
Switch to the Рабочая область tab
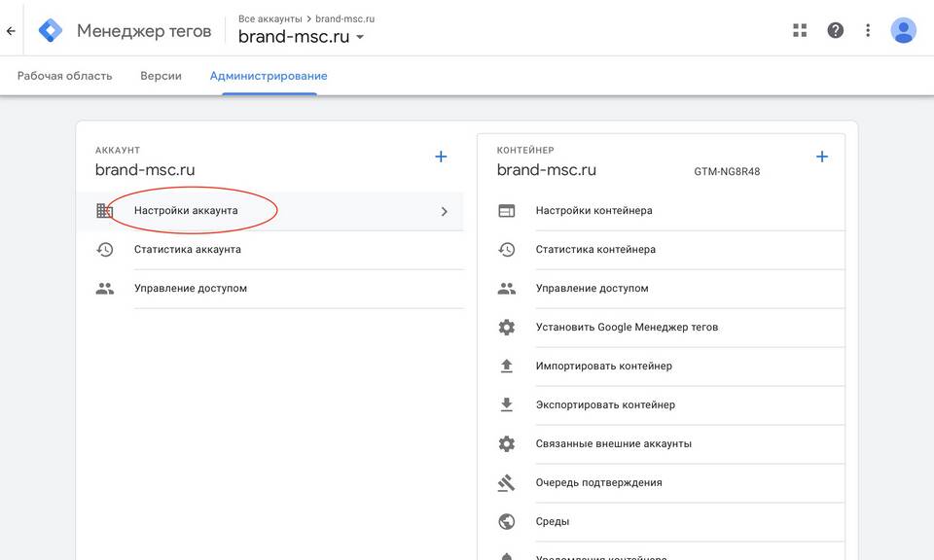coord(64,76)
